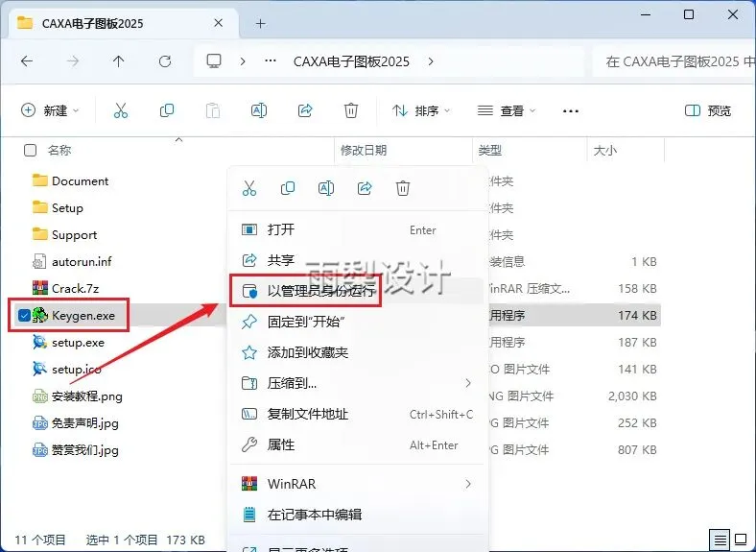Open a new Explorer tab with the plus button
The image size is (756, 552).
[261, 23]
